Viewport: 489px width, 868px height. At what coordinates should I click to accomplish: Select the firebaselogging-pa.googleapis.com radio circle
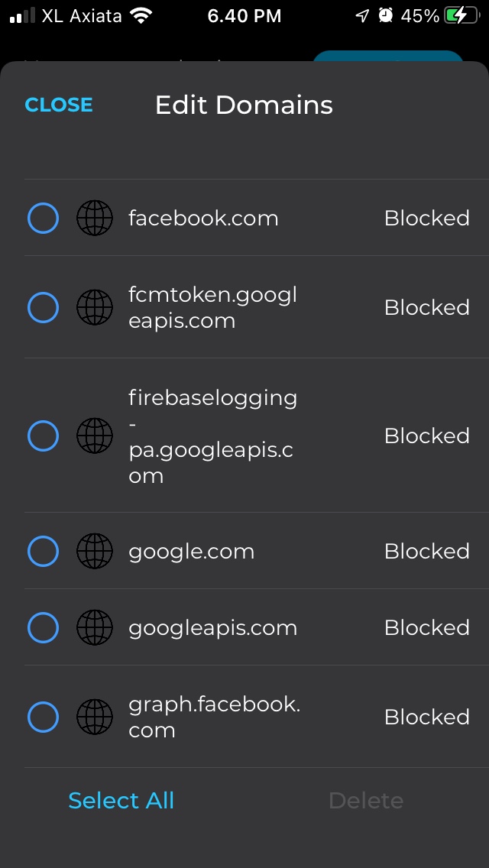(43, 436)
